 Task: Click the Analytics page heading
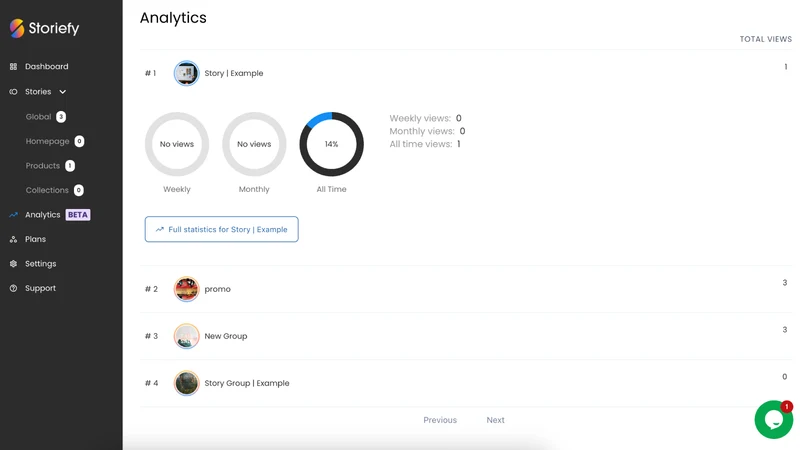(x=173, y=18)
